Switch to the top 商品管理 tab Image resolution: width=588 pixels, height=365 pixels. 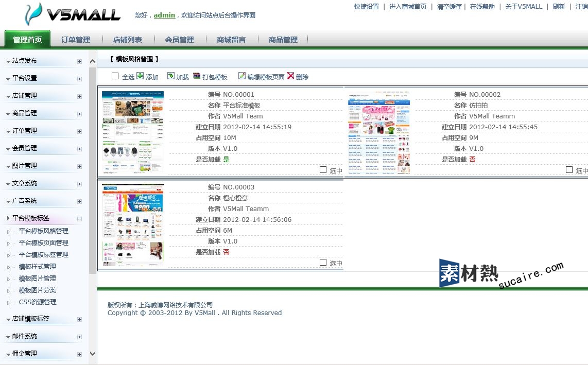pyautogui.click(x=283, y=40)
